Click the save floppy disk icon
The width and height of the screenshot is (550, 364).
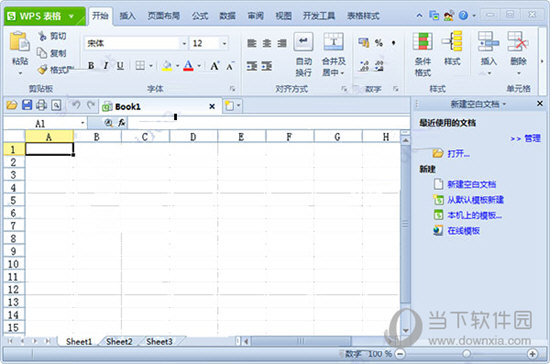tap(27, 105)
